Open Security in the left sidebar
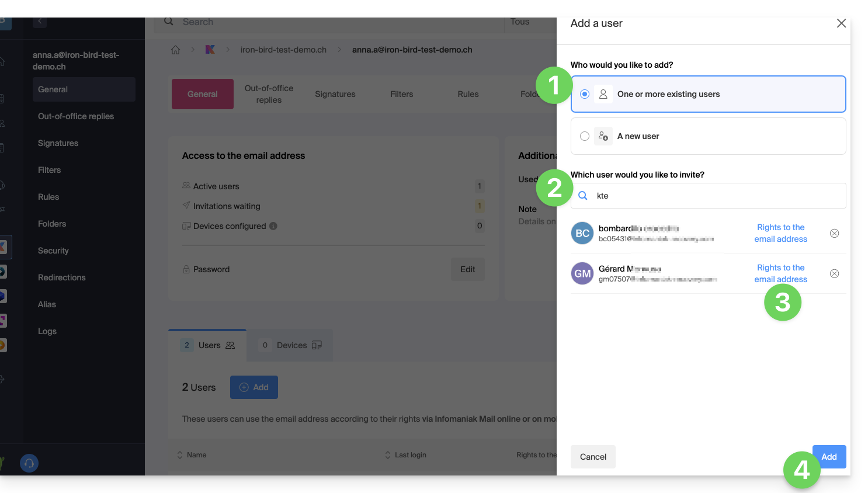Viewport: 868px width, 493px height. coord(53,251)
